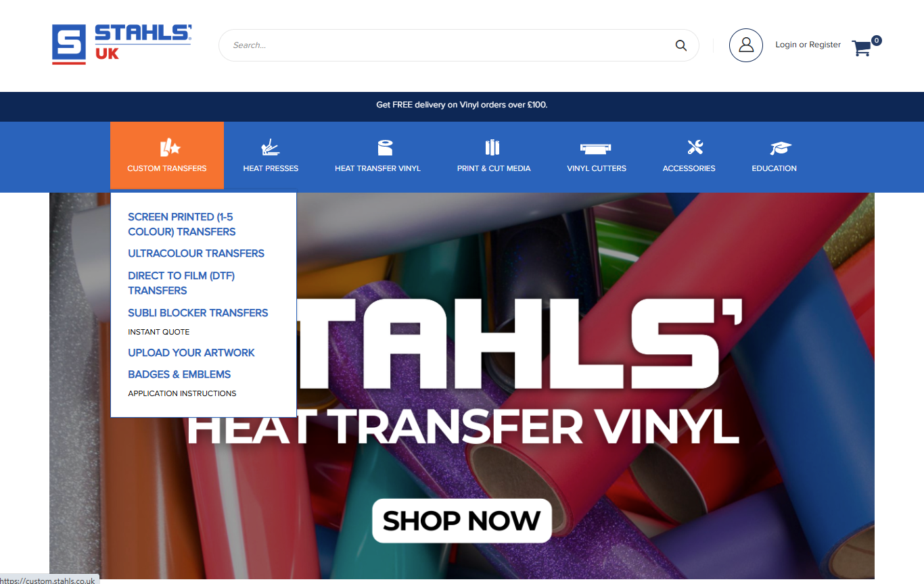924x584 pixels.
Task: Click the Shop Now banner button
Action: click(x=461, y=520)
